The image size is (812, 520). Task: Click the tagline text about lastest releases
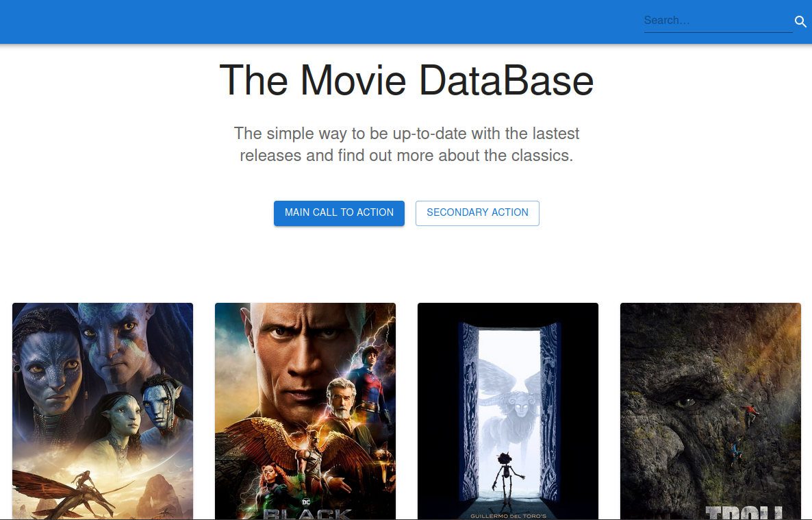point(407,144)
